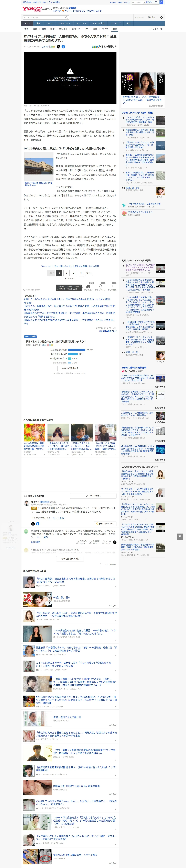186x868 pixels.
Task: Click the 経済的支援の充実 poll bar
Action: point(77,350)
